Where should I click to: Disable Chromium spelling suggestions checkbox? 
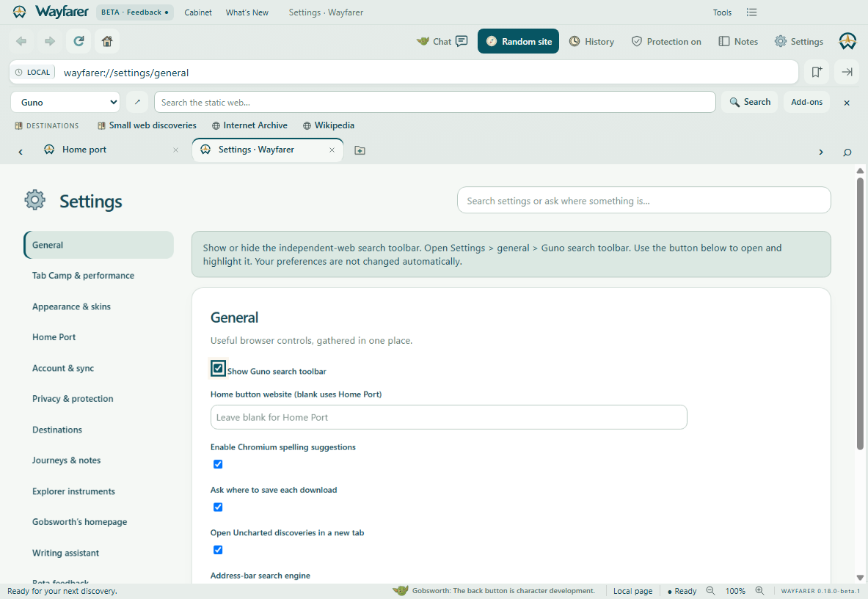[218, 464]
